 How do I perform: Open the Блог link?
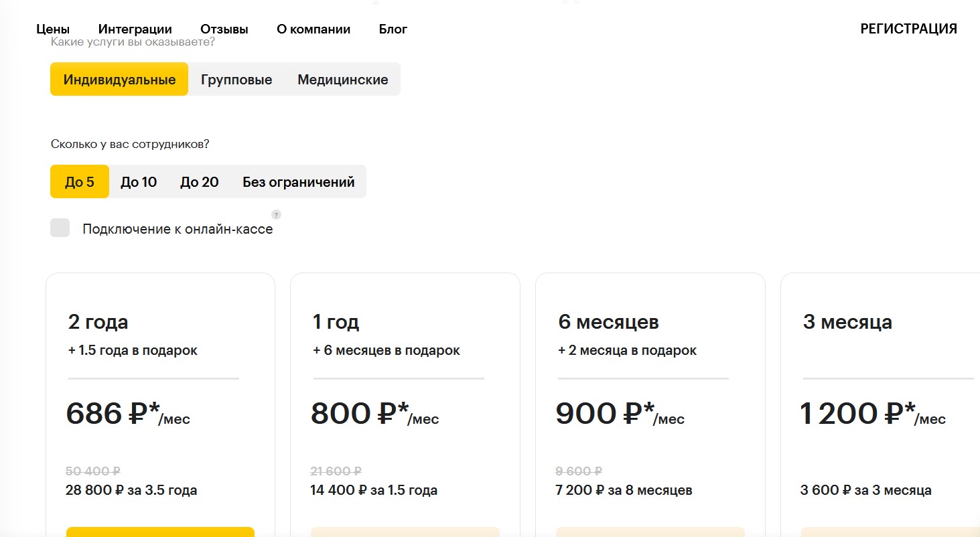[393, 29]
